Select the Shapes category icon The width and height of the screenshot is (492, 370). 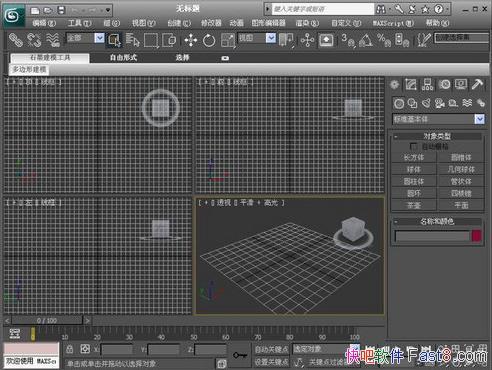[412, 103]
